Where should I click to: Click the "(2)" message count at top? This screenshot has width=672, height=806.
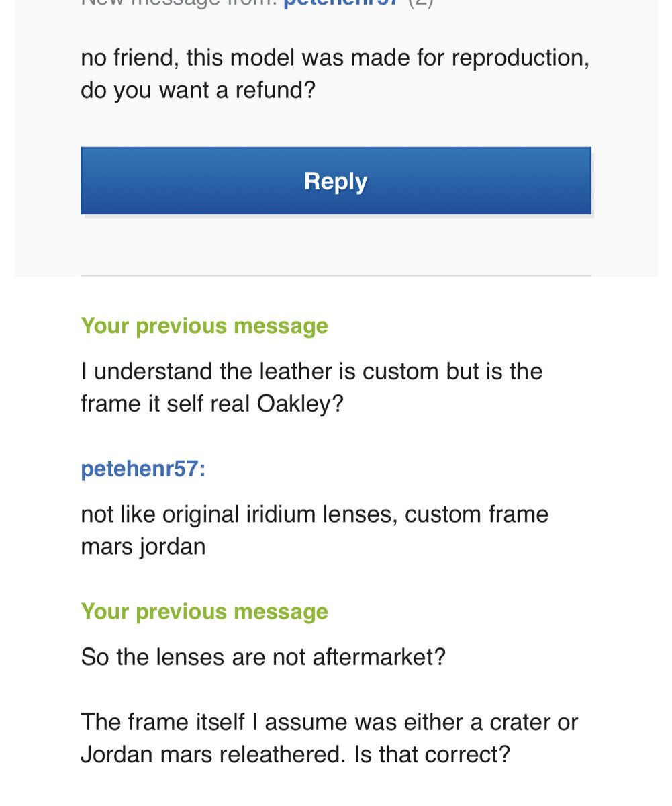click(421, 3)
